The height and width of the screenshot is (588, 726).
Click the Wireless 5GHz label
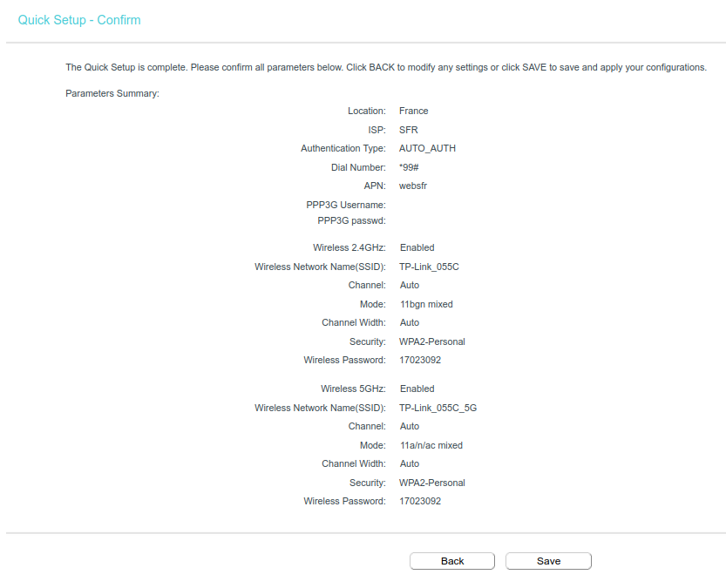click(x=353, y=389)
